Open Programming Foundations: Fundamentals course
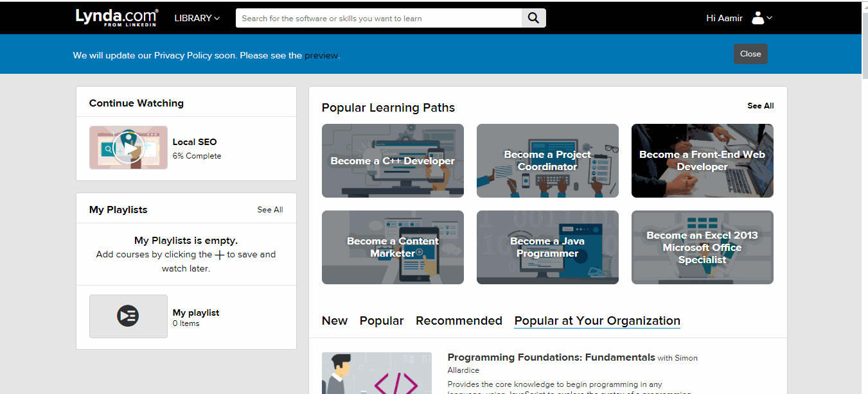Viewport: 868px width, 394px height. 551,357
